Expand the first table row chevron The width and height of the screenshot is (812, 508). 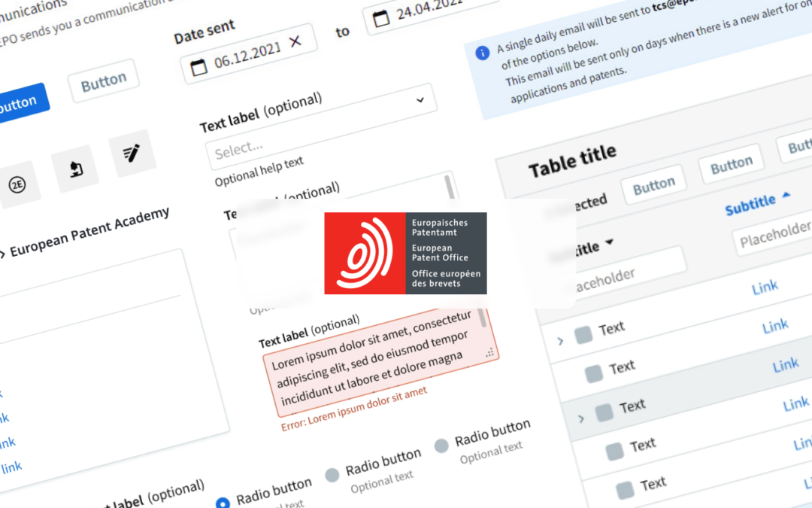tap(560, 339)
